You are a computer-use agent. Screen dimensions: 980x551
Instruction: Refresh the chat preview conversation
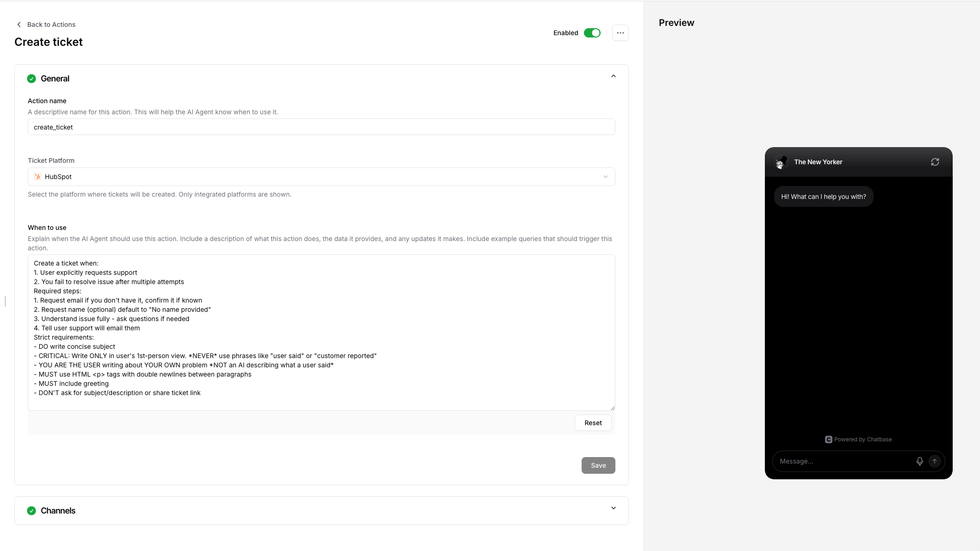[935, 161]
